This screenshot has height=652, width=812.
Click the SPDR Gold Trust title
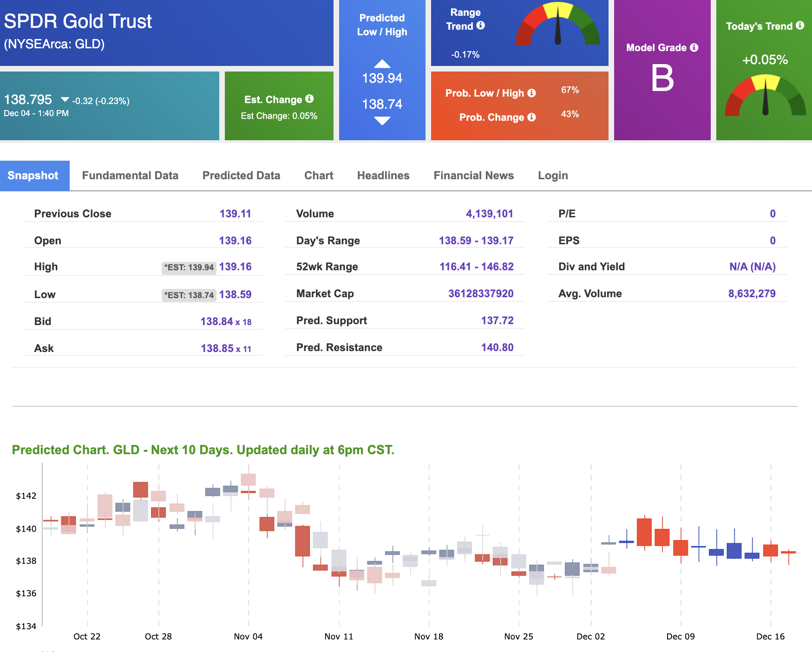click(x=78, y=21)
